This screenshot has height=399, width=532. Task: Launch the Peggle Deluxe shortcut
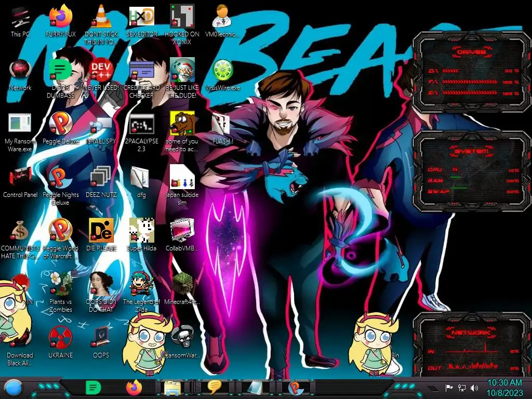pos(60,129)
